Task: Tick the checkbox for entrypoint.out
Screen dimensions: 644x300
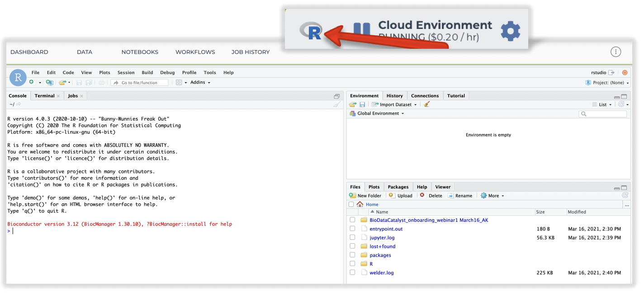Action: point(352,229)
